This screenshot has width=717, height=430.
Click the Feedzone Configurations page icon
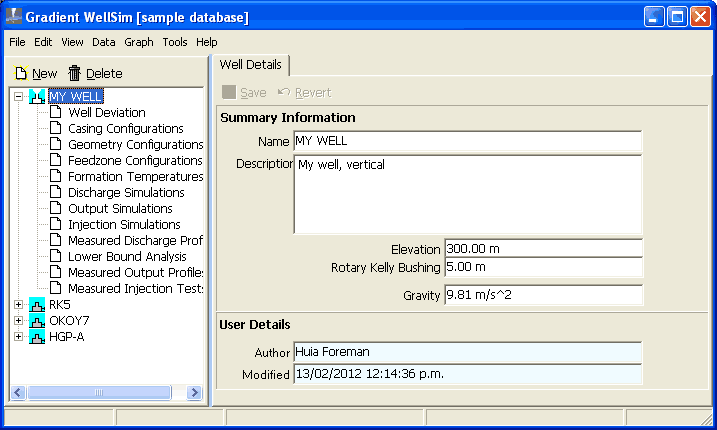[x=55, y=160]
